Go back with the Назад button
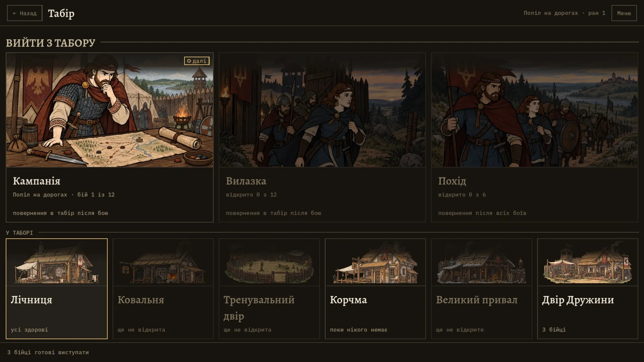 (x=25, y=13)
